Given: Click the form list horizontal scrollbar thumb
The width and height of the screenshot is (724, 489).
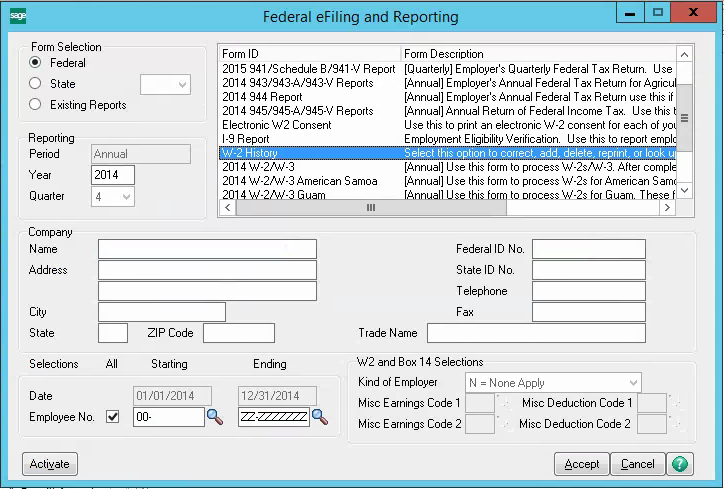Looking at the screenshot, I should click(370, 208).
